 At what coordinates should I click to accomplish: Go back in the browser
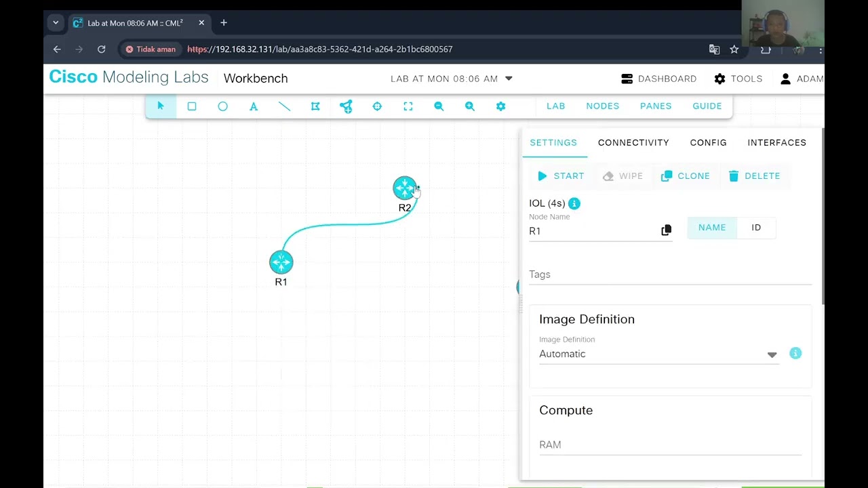[x=57, y=49]
